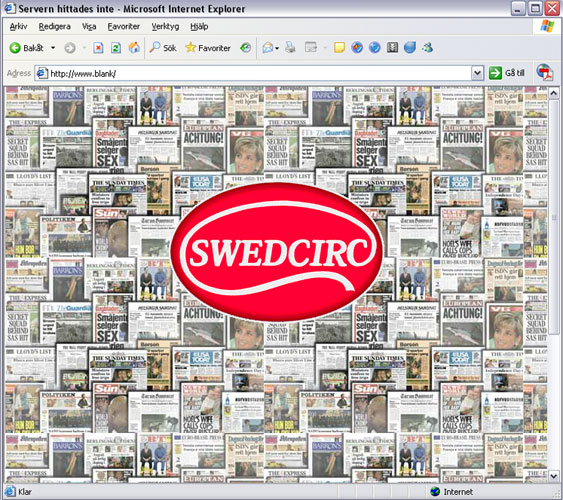The height and width of the screenshot is (500, 563).
Task: Open the Mail envelope icon
Action: tap(268, 48)
